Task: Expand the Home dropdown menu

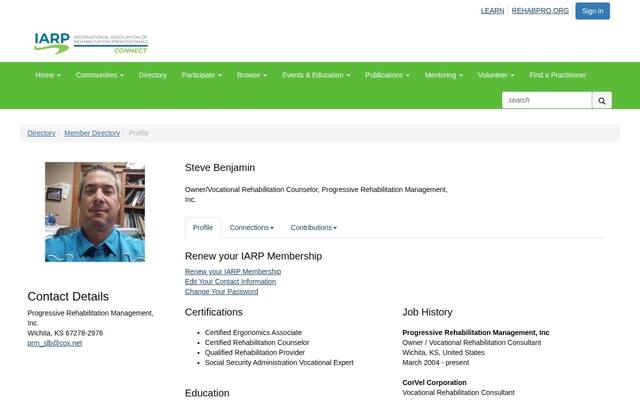Action: click(48, 75)
